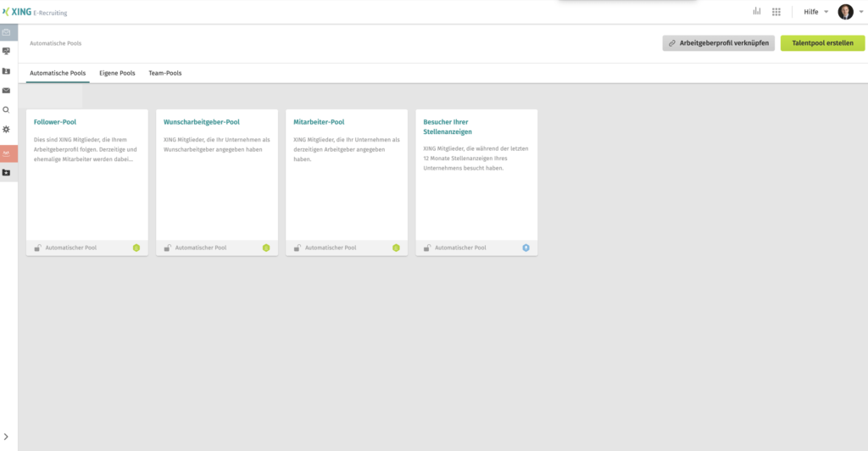
Task: Click the blue badge on Besucher card
Action: click(526, 248)
